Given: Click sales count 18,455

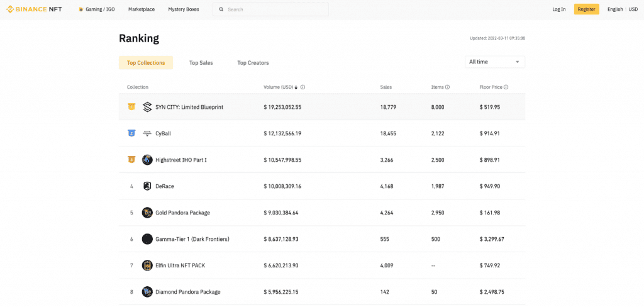Looking at the screenshot, I should 388,133.
